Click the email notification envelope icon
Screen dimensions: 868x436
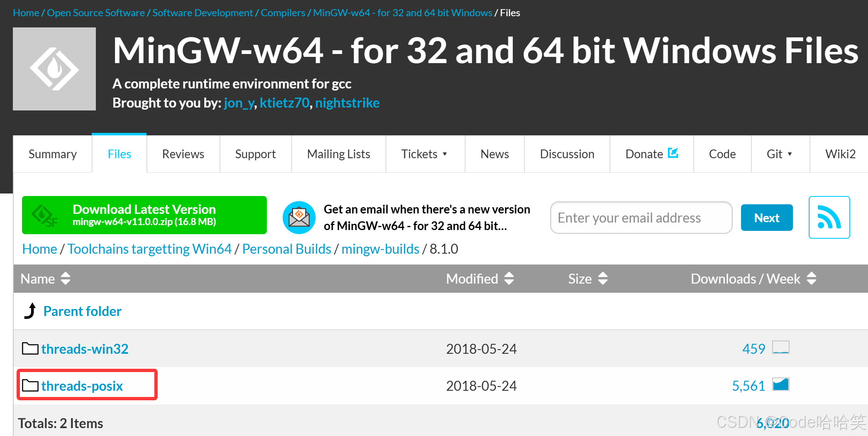click(x=299, y=217)
